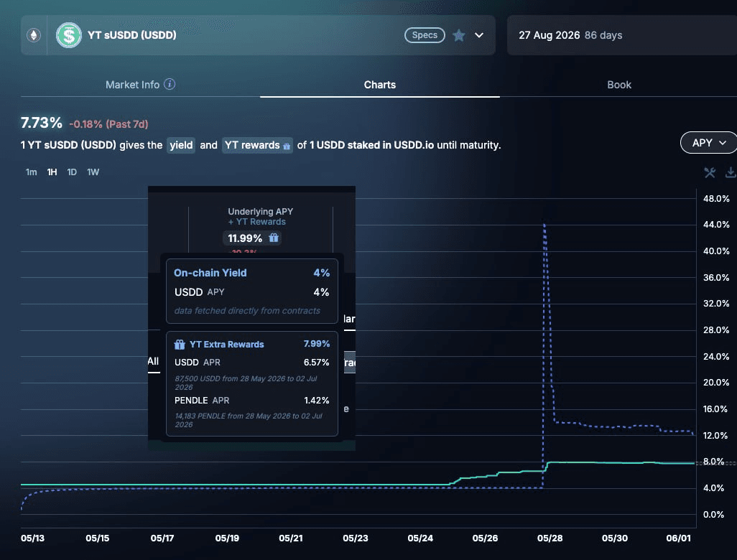Click Market Info information icon
This screenshot has width=737, height=560.
(x=170, y=84)
